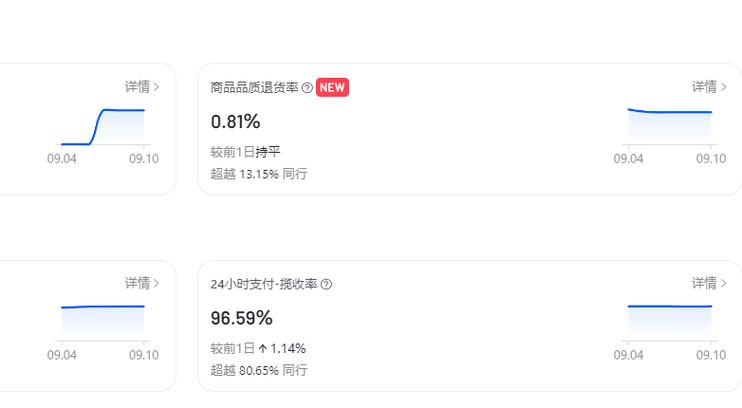
Task: Click the 商品品质退货率 title text
Action: click(x=254, y=88)
